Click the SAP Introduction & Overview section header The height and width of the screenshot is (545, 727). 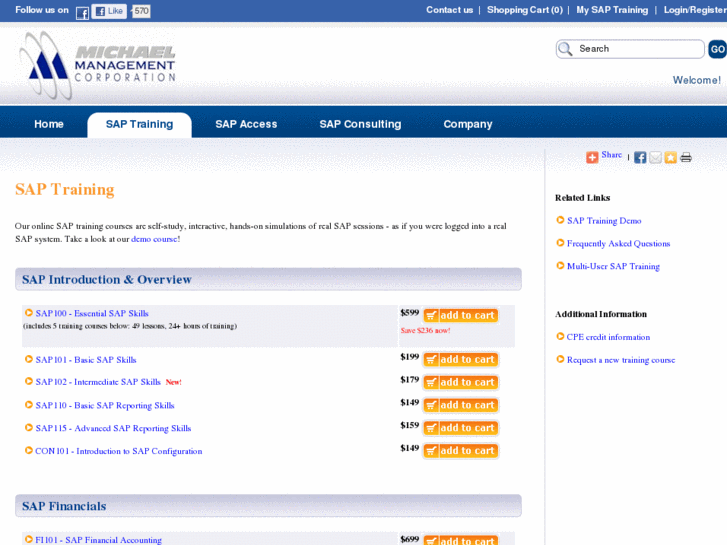coord(268,279)
